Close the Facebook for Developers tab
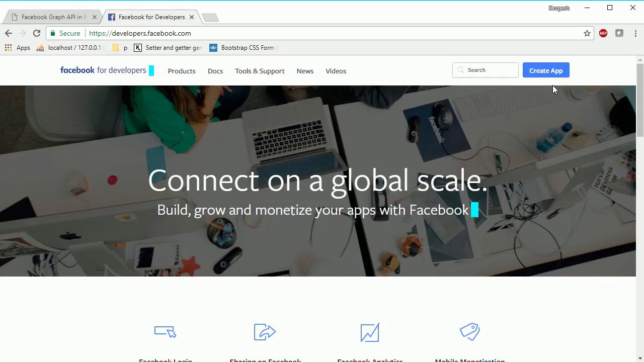 (x=191, y=17)
